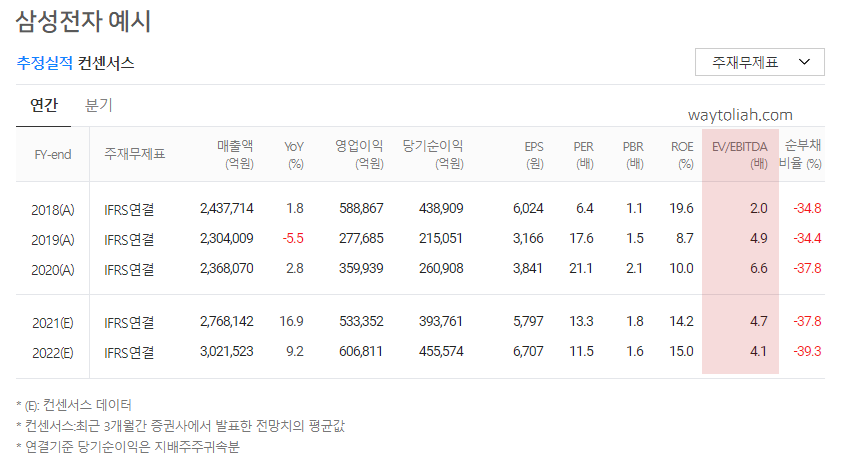Click the ROE value 19.6
The height and width of the screenshot is (473, 846).
681,208
